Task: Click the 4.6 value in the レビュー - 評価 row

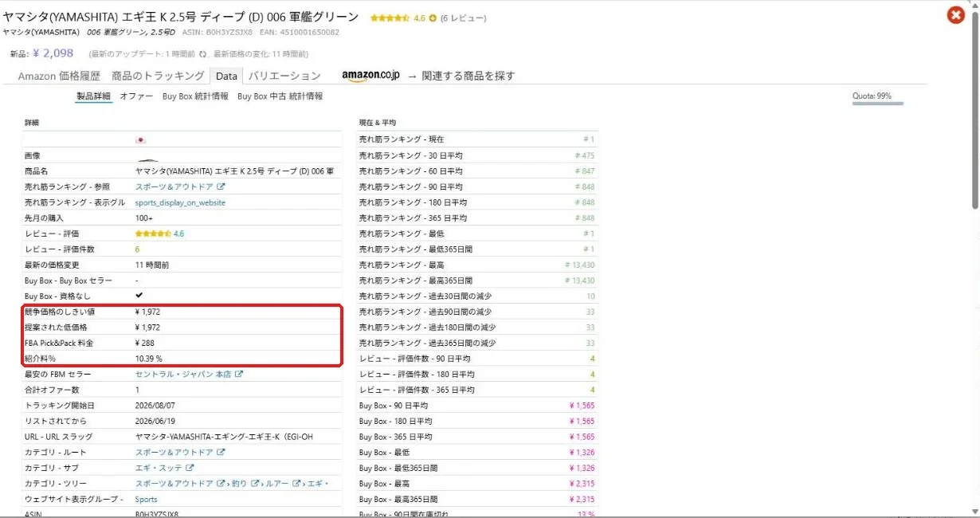Action: coord(178,233)
